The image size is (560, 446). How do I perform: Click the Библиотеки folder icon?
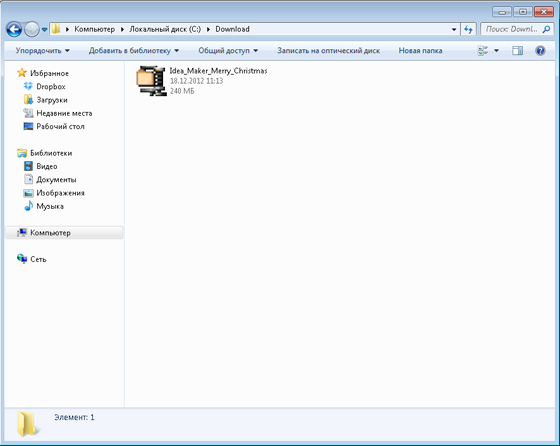coord(22,153)
